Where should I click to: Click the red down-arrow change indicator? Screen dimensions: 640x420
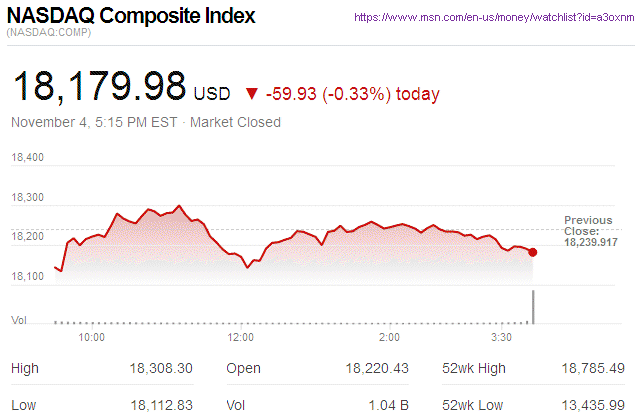click(x=250, y=94)
